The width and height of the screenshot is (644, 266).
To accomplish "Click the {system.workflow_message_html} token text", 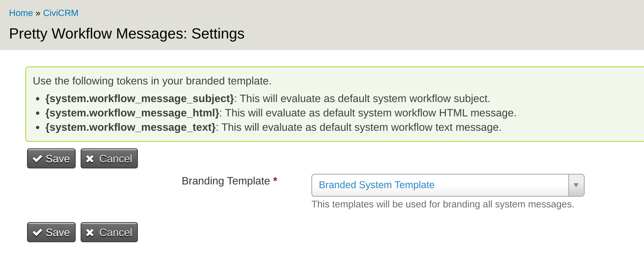I will 132,113.
